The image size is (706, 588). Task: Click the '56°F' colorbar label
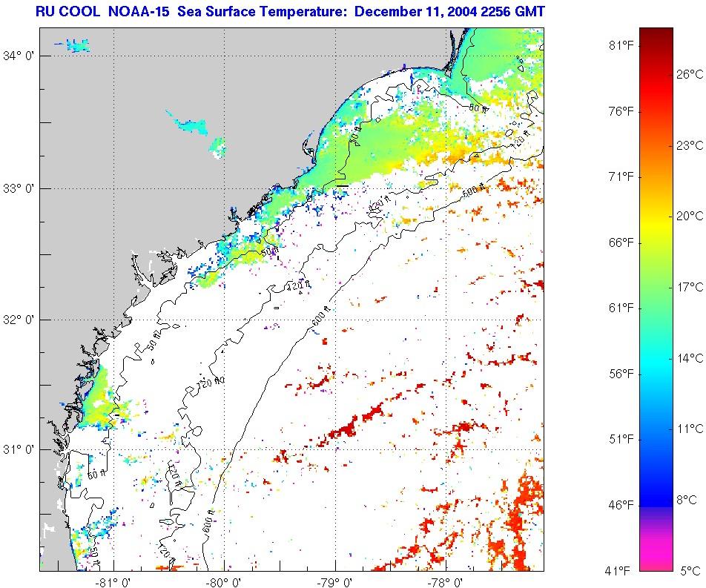pyautogui.click(x=621, y=374)
